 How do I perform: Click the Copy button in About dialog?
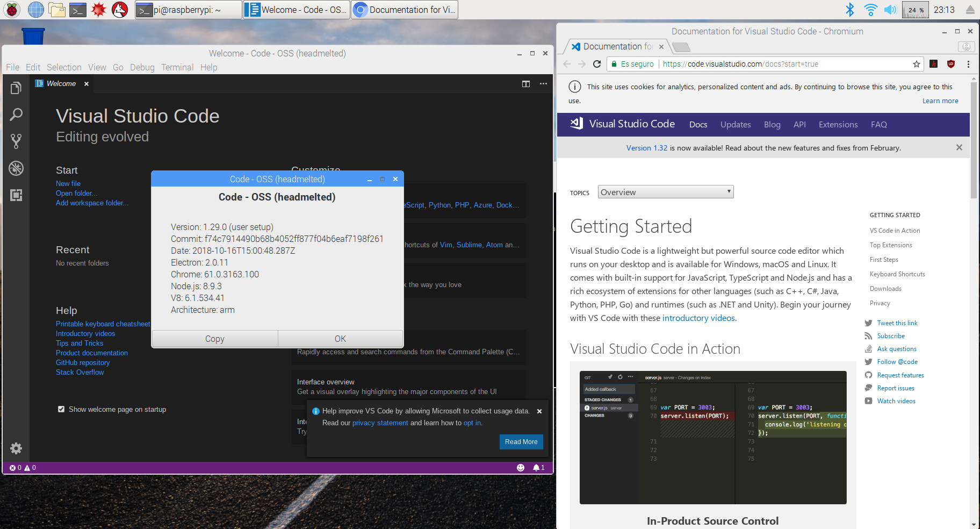click(215, 339)
